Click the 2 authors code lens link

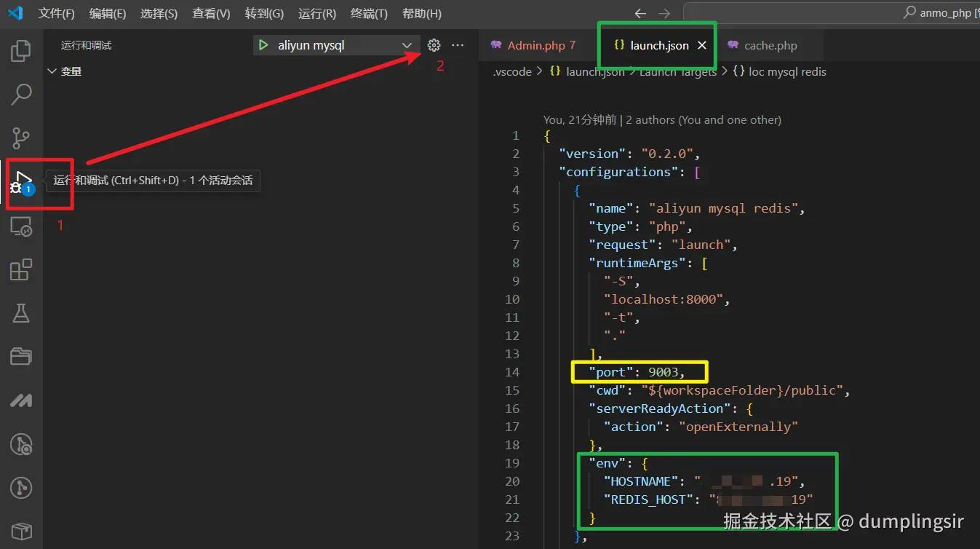pos(704,119)
